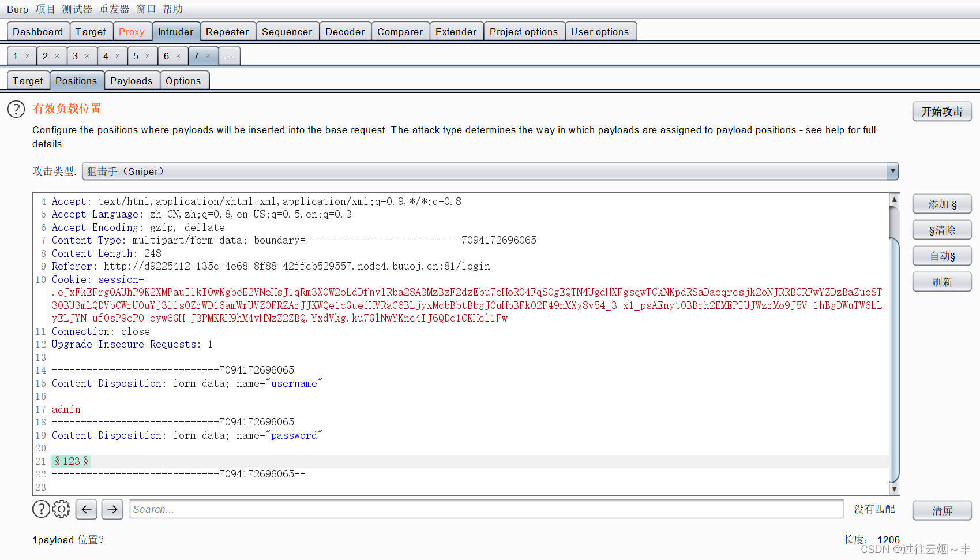Switch to the Sequencer tab
This screenshot has width=980, height=560.
click(287, 32)
